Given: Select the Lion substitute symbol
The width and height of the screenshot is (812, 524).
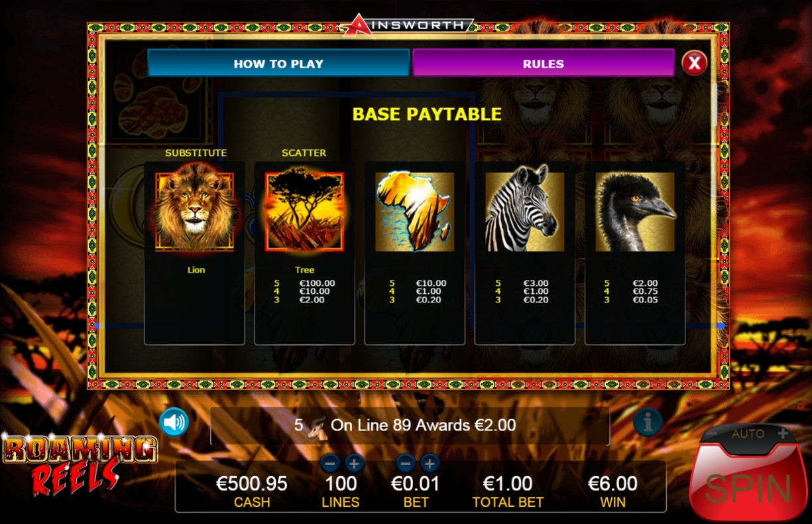Looking at the screenshot, I should [195, 212].
